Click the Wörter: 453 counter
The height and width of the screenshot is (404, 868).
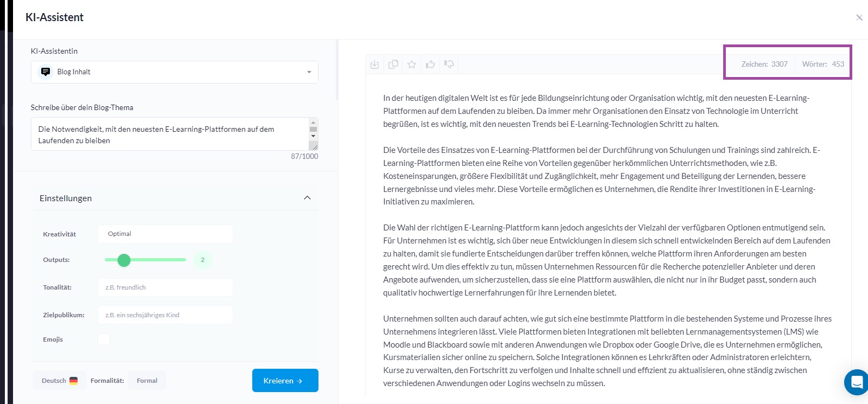point(823,64)
